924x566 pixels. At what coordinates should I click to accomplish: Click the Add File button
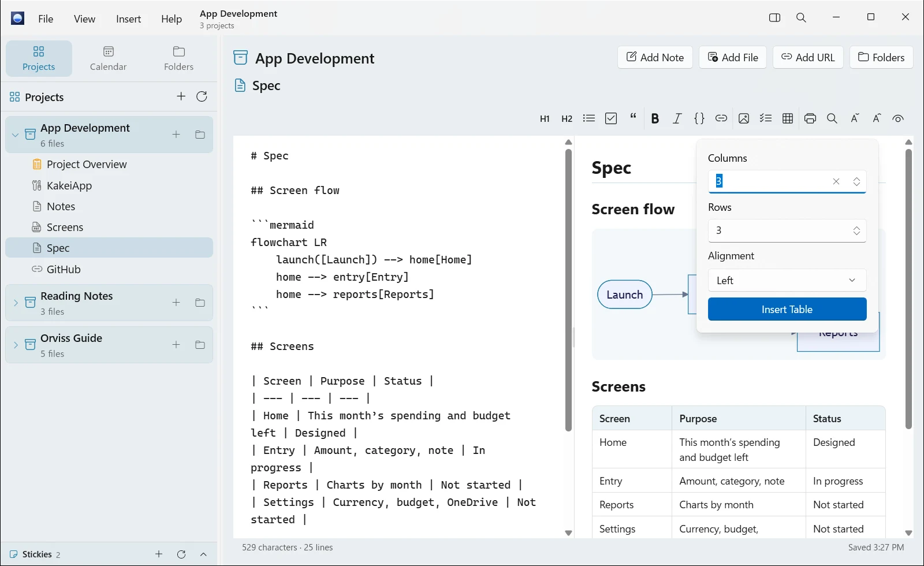733,57
